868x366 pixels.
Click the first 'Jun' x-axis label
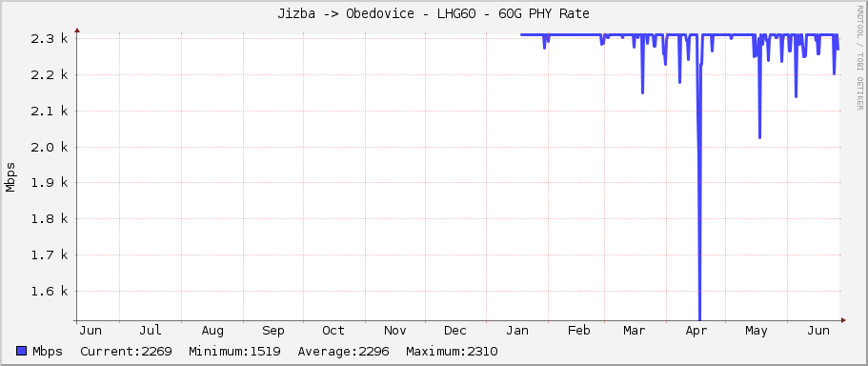(x=91, y=331)
